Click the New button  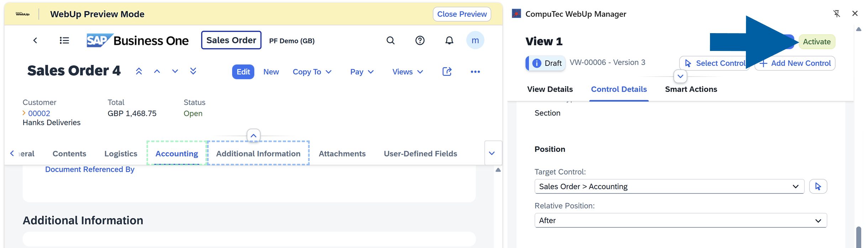(271, 72)
